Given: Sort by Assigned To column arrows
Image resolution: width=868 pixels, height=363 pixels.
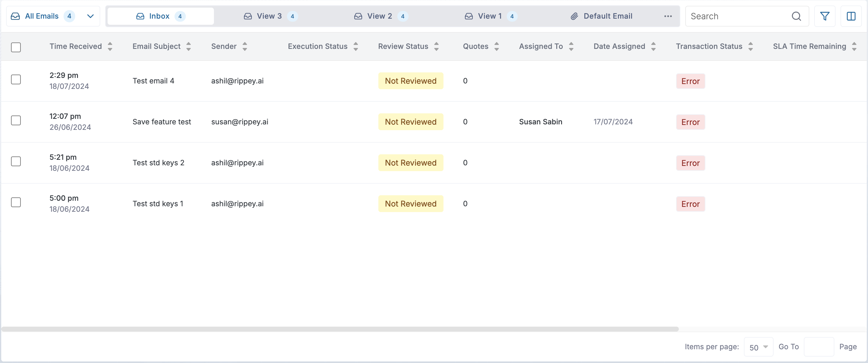Looking at the screenshot, I should point(571,46).
